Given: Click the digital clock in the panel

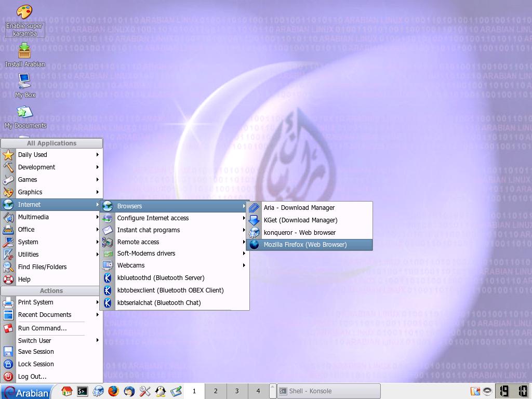Looking at the screenshot, I should click(512, 391).
